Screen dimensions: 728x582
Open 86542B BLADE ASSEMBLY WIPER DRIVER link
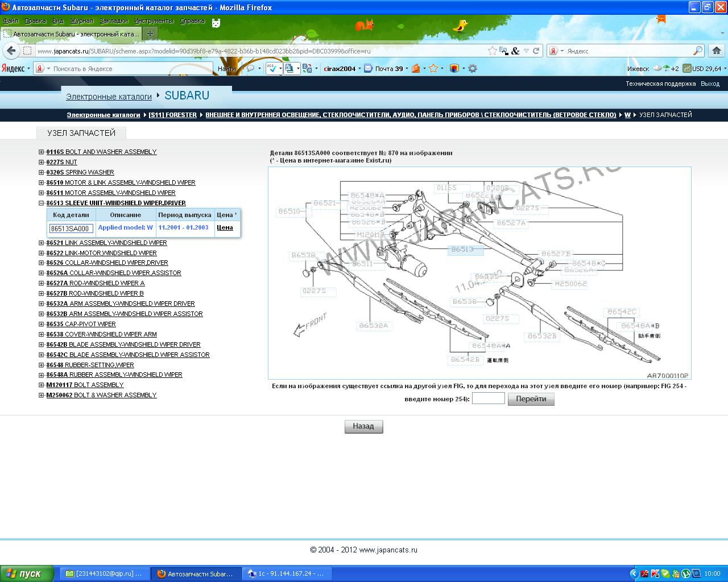[123, 344]
